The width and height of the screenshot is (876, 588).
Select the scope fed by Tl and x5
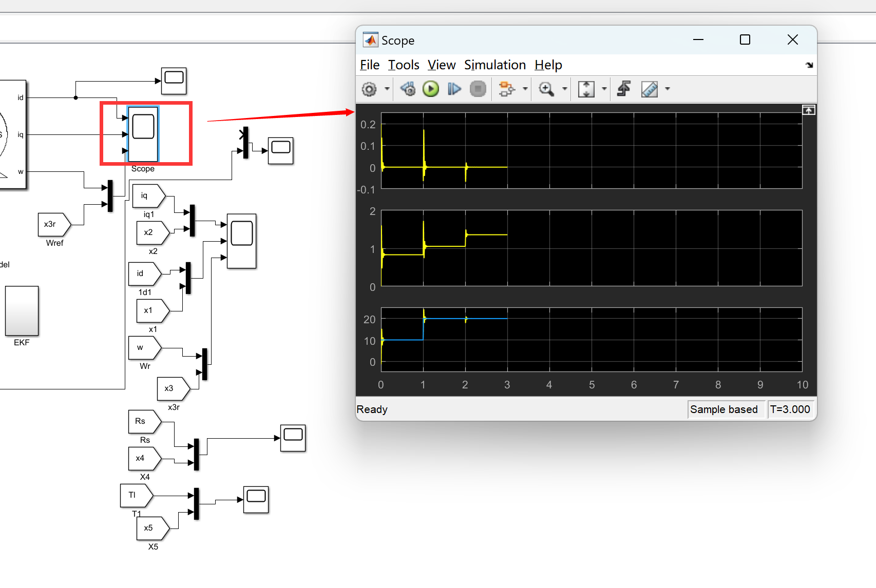tap(256, 500)
